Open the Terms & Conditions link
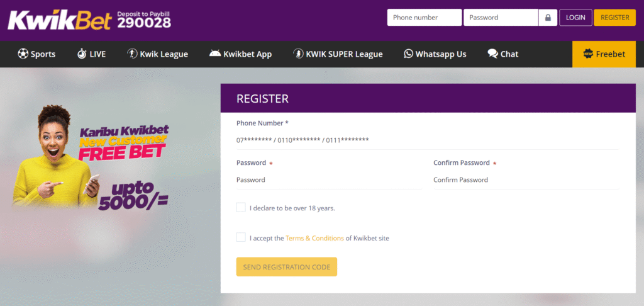Screen dimensions: 644x306 coord(314,239)
